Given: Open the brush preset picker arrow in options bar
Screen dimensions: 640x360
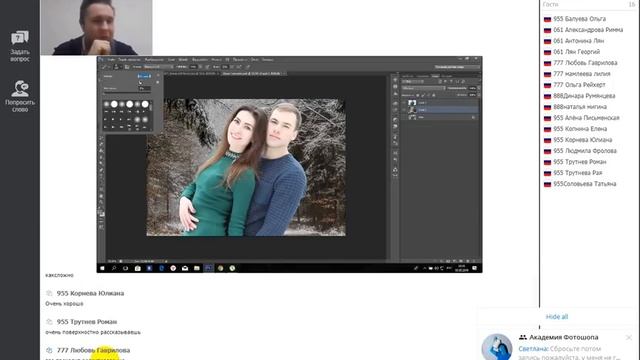Looking at the screenshot, I should click(x=122, y=67).
